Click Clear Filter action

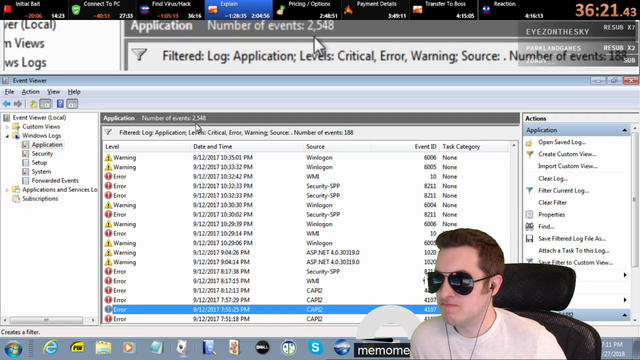click(x=552, y=203)
